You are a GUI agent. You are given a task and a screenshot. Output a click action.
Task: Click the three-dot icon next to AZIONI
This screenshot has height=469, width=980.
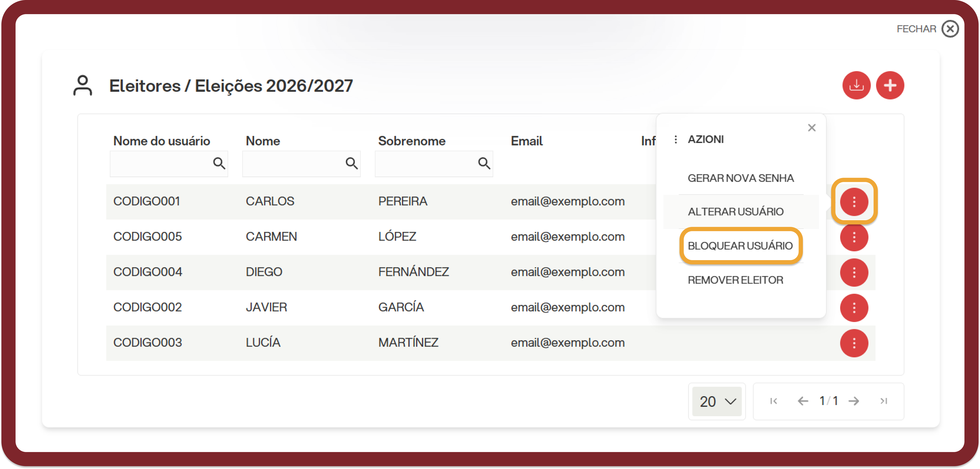coord(675,140)
